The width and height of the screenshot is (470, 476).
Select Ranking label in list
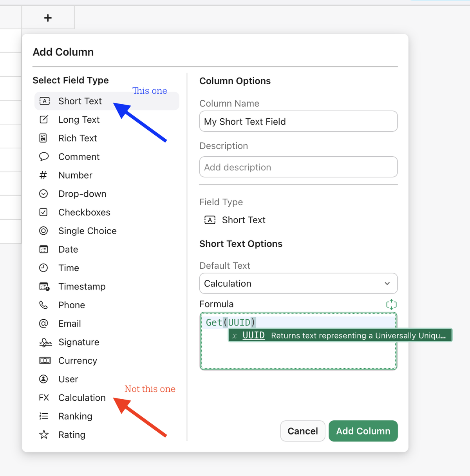pyautogui.click(x=75, y=416)
